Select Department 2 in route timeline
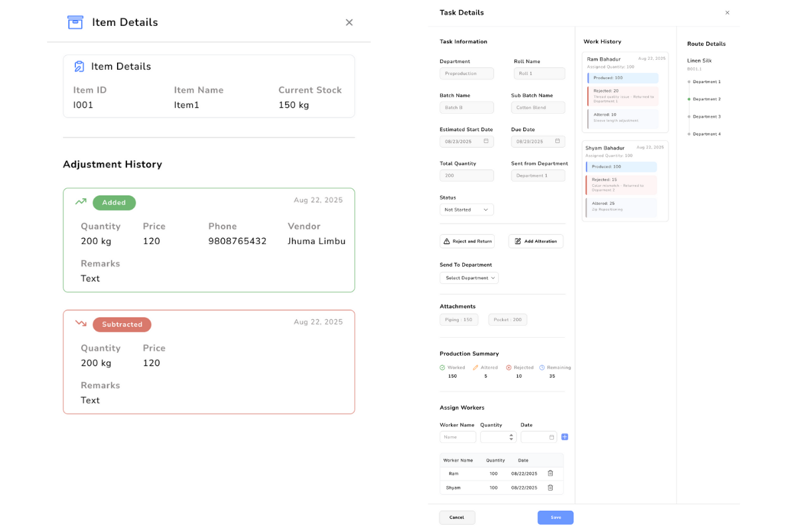This screenshot has height=532, width=798. pos(706,99)
